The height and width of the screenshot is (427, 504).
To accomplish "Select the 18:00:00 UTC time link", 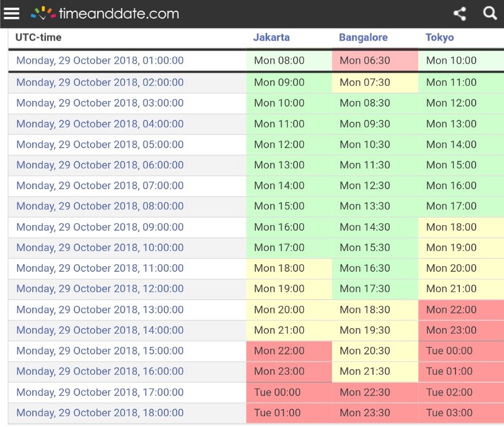I will click(100, 413).
